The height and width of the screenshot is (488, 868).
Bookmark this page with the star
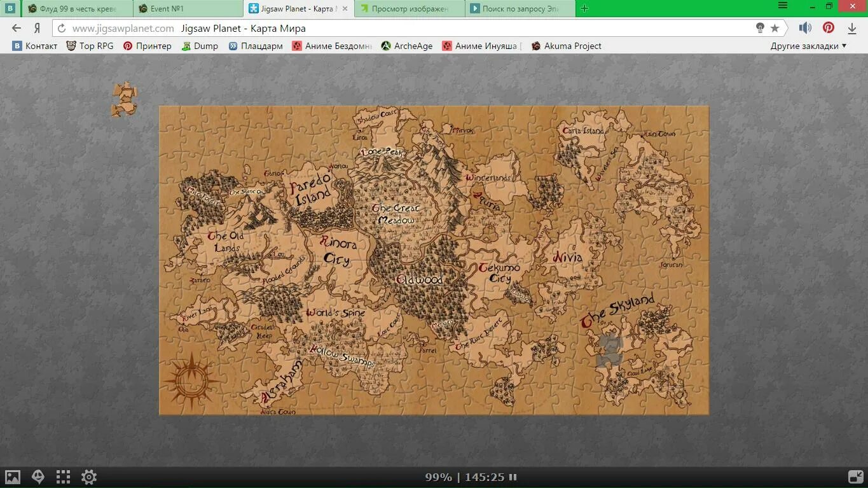tap(775, 28)
